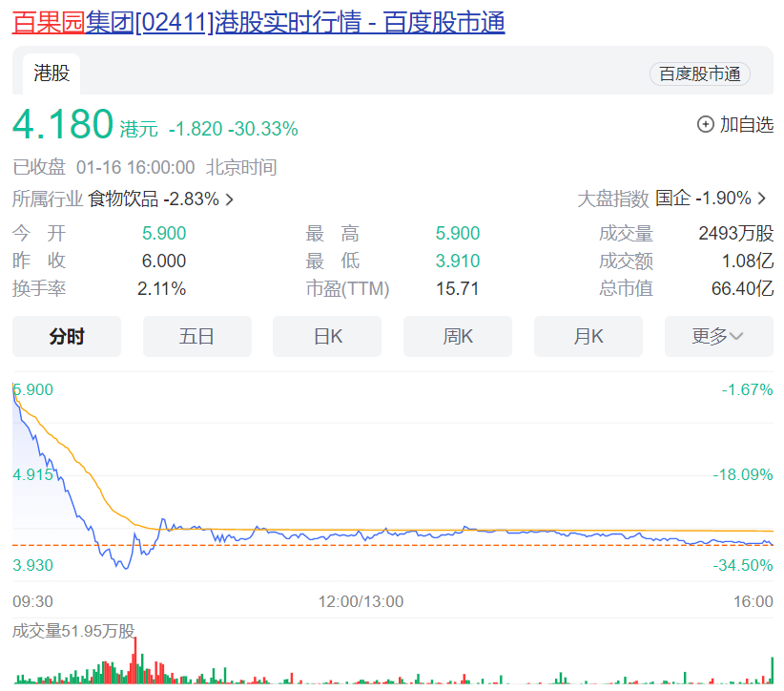Click the 加自选 text label
The height and width of the screenshot is (691, 784).
click(746, 124)
